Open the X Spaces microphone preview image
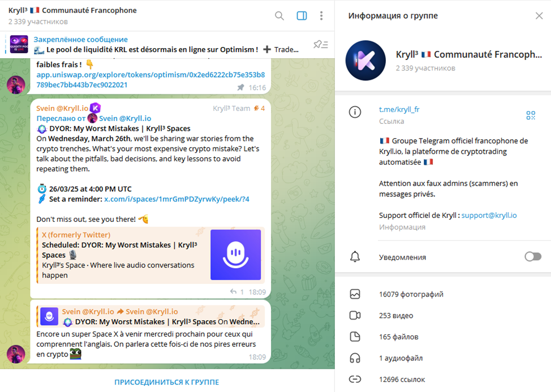 [236, 255]
